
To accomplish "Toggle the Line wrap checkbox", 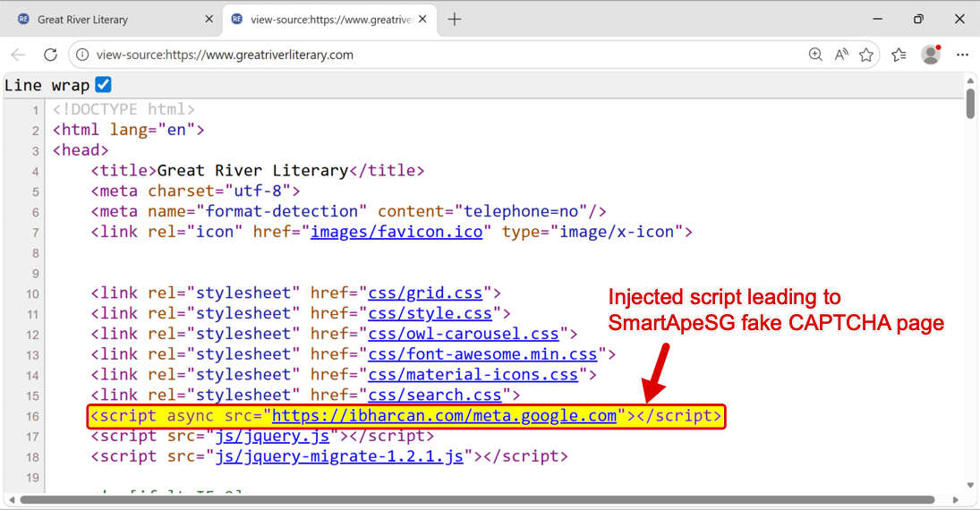I will pyautogui.click(x=103, y=85).
